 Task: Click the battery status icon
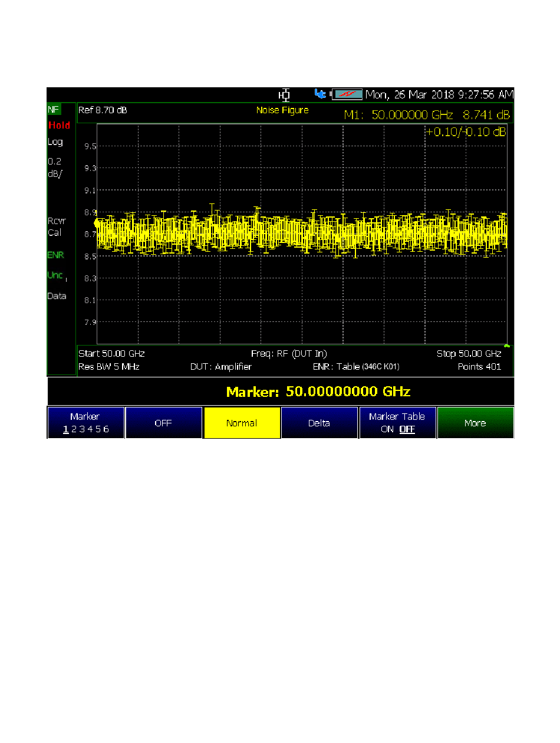coord(348,94)
